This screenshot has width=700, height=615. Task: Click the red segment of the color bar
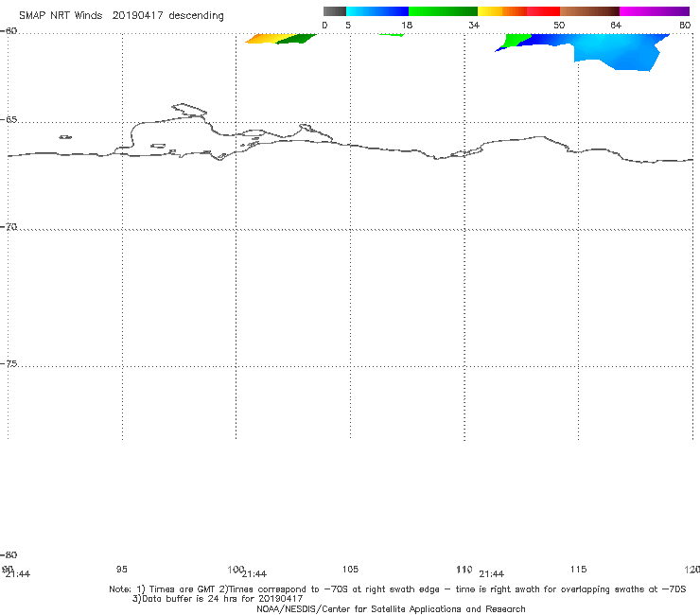click(543, 11)
